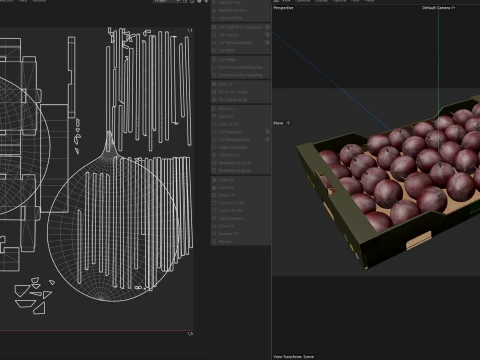480x360 pixels.
Task: Stop Interactive Mapping
Action: 241,75
